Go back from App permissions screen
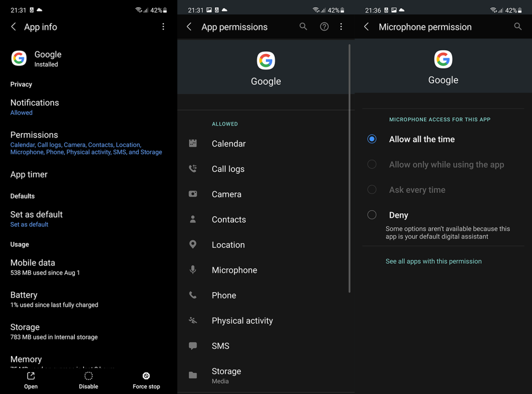 [189, 27]
